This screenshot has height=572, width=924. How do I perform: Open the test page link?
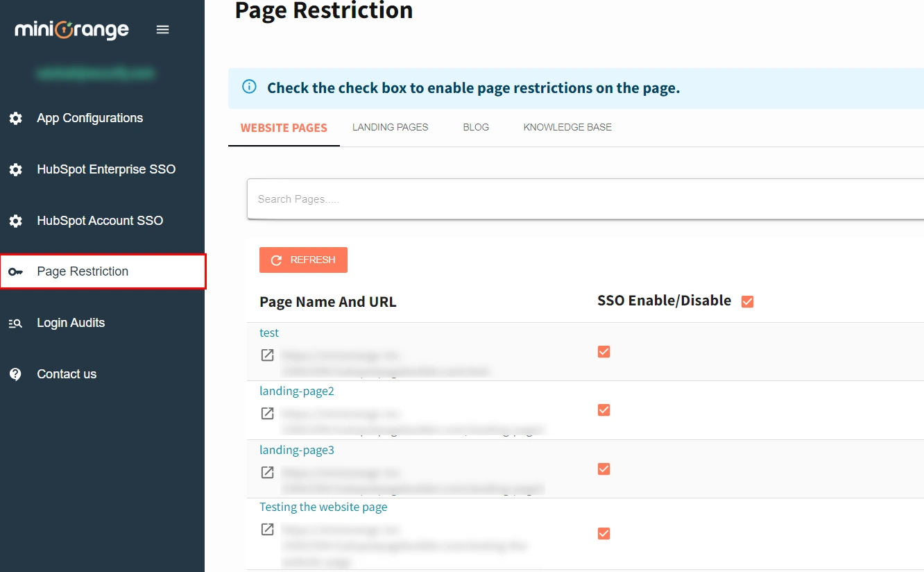269,333
